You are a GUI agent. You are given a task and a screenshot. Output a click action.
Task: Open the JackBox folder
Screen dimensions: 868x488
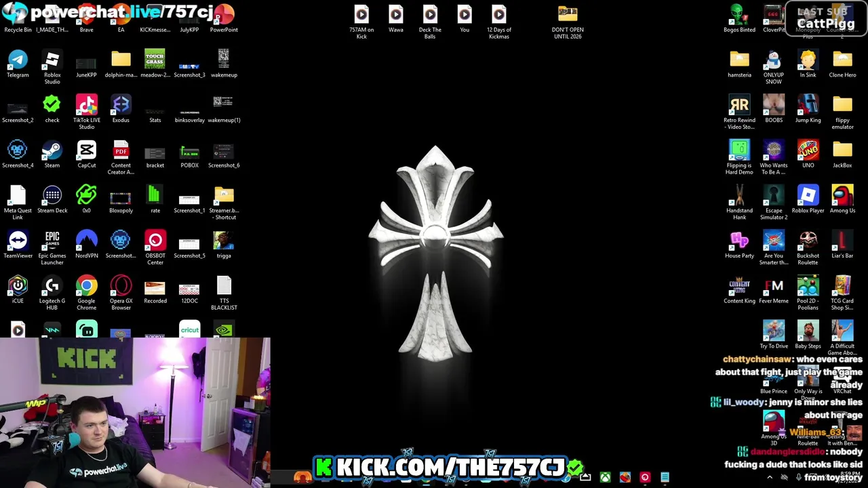[x=842, y=155]
